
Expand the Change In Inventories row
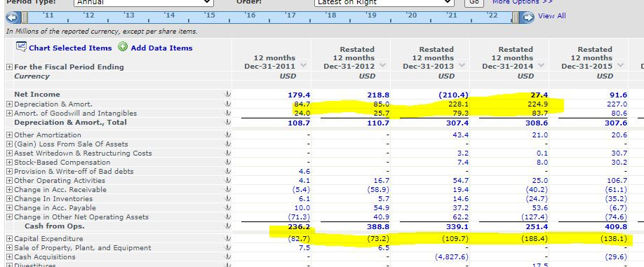[9, 199]
